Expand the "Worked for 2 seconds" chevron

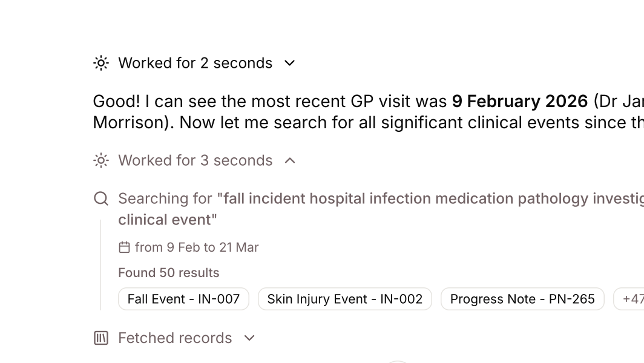[x=290, y=63]
